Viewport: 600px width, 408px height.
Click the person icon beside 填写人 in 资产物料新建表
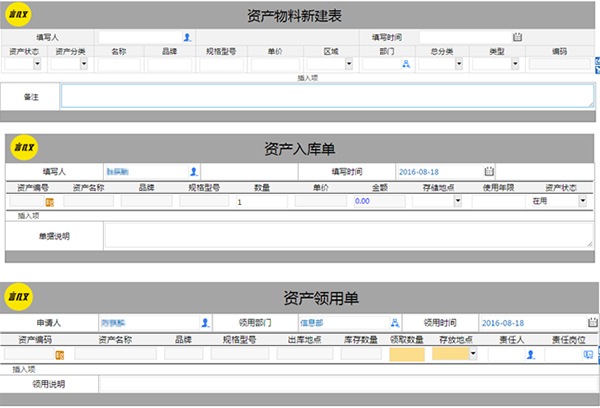[186, 37]
